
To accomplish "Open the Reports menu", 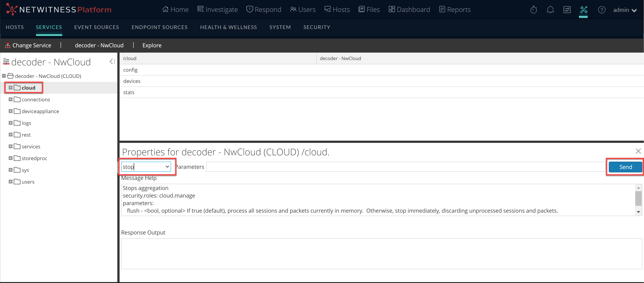I will click(455, 10).
